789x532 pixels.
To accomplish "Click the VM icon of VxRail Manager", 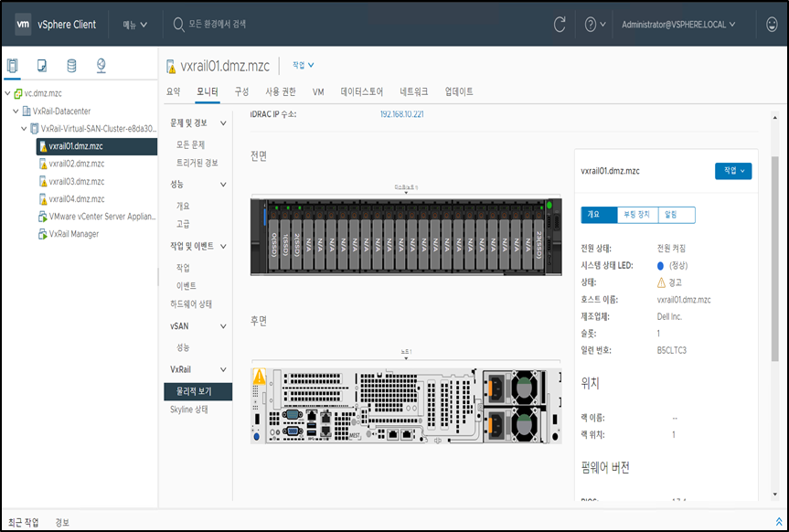I will (x=43, y=235).
